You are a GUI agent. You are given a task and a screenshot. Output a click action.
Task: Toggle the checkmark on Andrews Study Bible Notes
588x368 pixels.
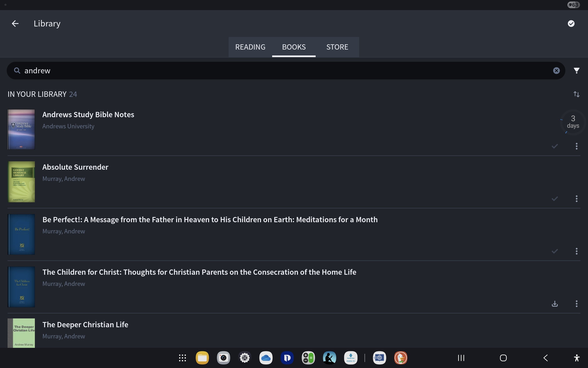555,146
